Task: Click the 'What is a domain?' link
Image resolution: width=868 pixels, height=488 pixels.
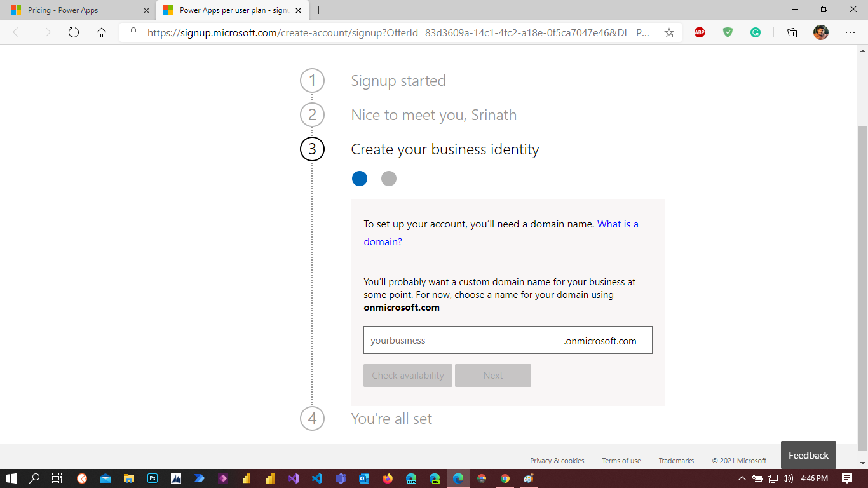Action: (x=383, y=241)
